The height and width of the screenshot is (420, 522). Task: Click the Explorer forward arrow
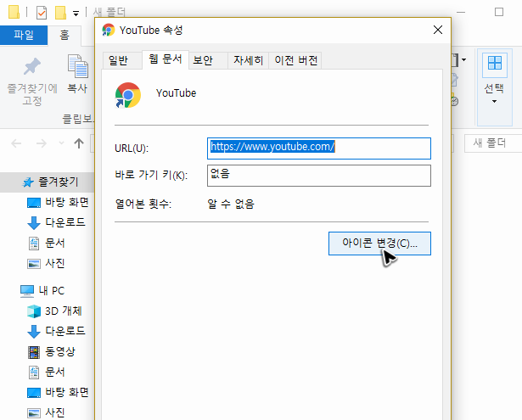click(x=42, y=143)
